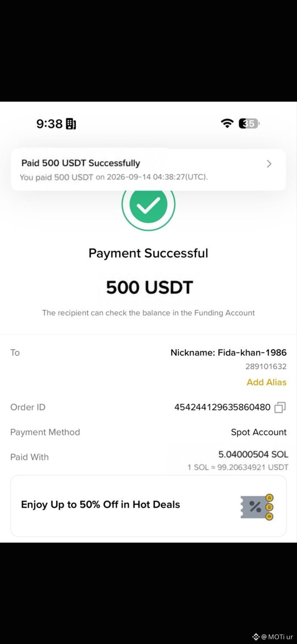
Task: Open the Enjoy Up to 50% Off banner
Action: [148, 506]
